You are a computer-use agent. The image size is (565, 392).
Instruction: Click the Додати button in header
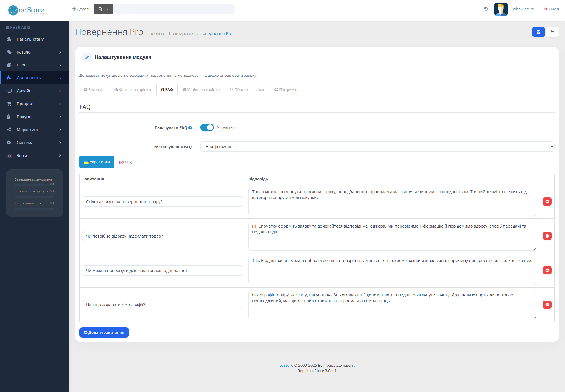(x=81, y=9)
